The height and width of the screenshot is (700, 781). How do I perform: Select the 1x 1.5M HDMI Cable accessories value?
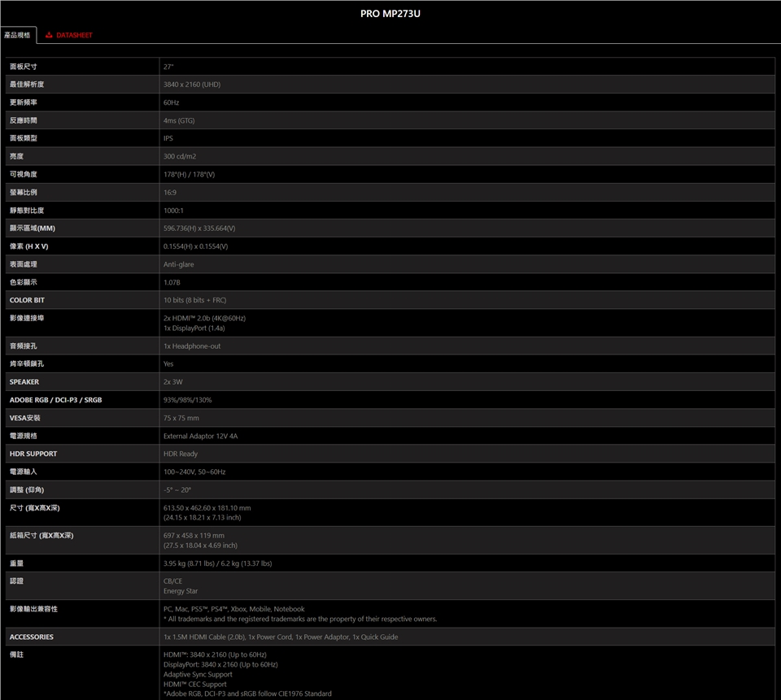point(281,637)
